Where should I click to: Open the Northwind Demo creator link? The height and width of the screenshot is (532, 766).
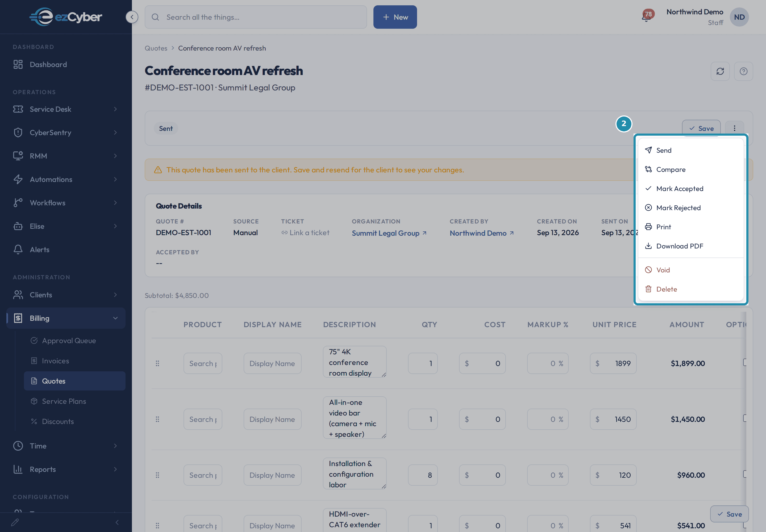pos(478,233)
